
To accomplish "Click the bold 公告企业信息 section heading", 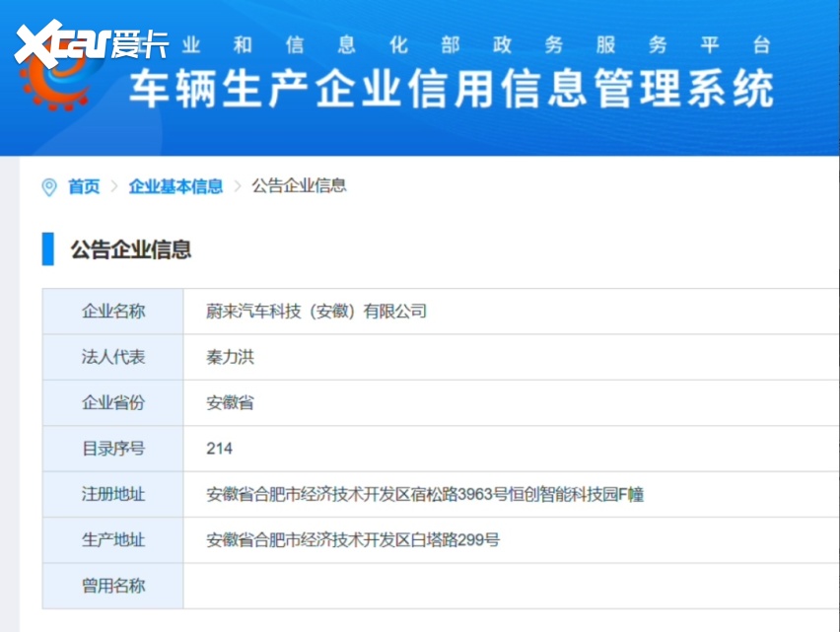I will (130, 249).
